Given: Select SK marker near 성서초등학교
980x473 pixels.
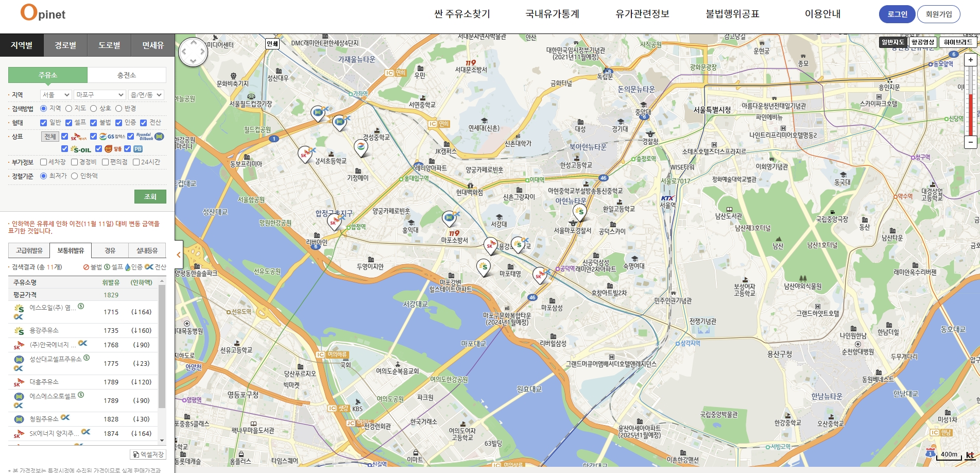Looking at the screenshot, I should coord(304,154).
